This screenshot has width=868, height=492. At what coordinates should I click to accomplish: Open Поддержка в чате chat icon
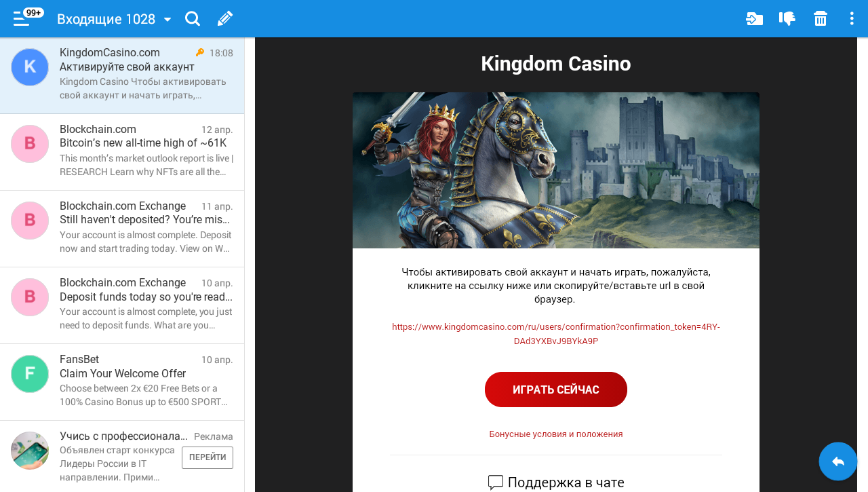coord(496,482)
